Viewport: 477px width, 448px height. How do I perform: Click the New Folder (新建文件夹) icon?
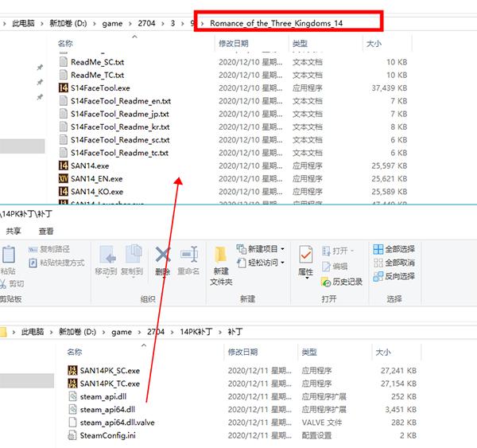tap(221, 256)
